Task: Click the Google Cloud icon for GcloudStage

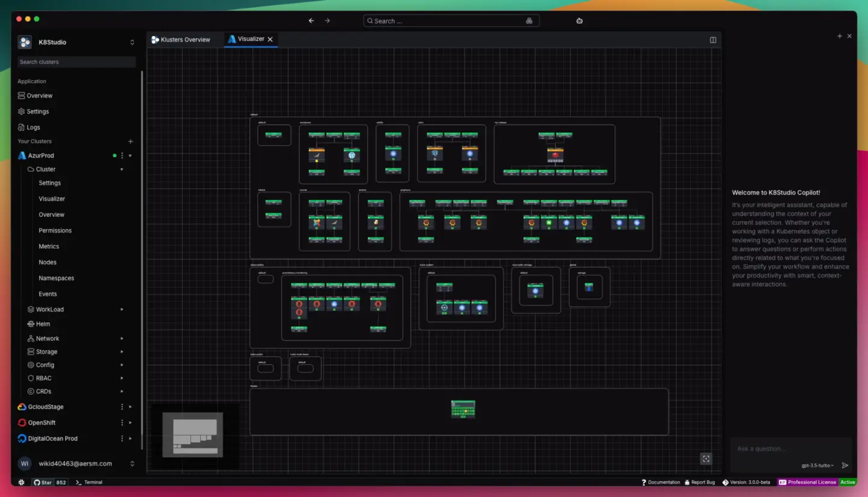Action: (x=22, y=407)
